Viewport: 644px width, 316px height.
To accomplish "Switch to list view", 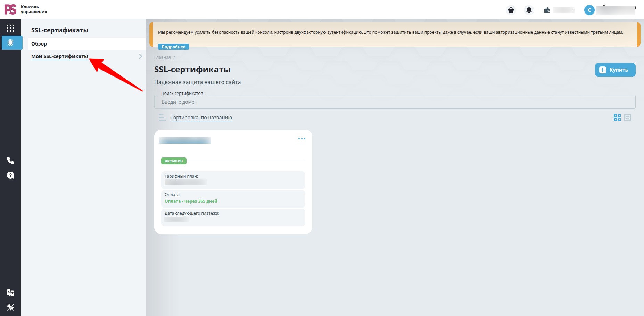I will (628, 118).
